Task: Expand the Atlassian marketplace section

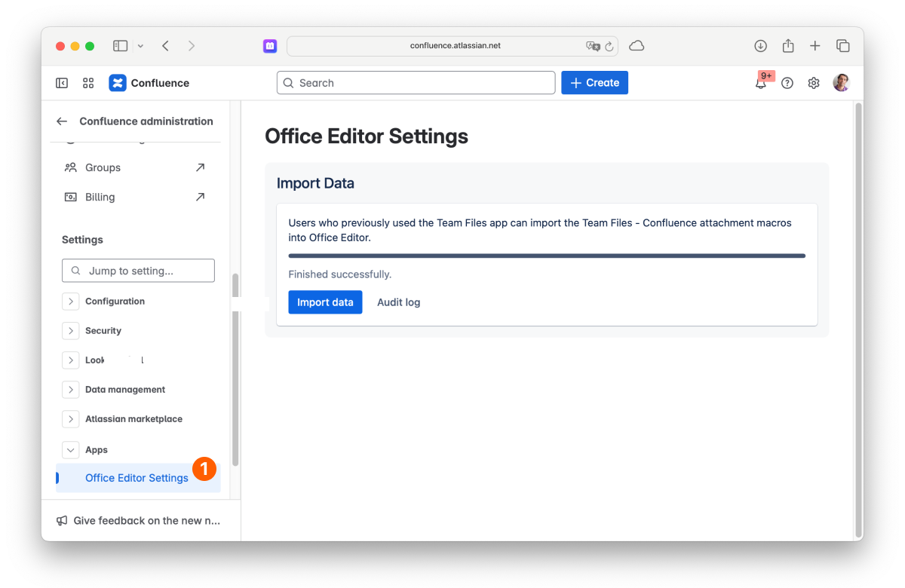Action: (71, 419)
